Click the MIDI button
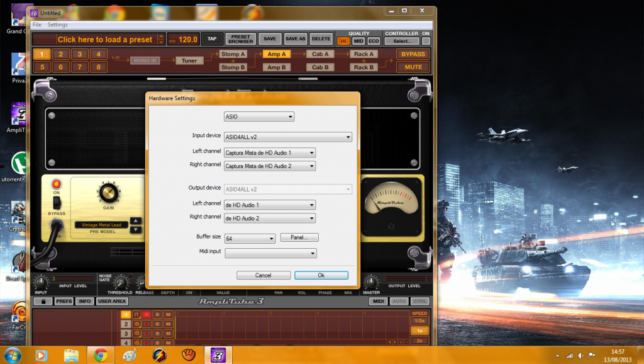 click(378, 301)
